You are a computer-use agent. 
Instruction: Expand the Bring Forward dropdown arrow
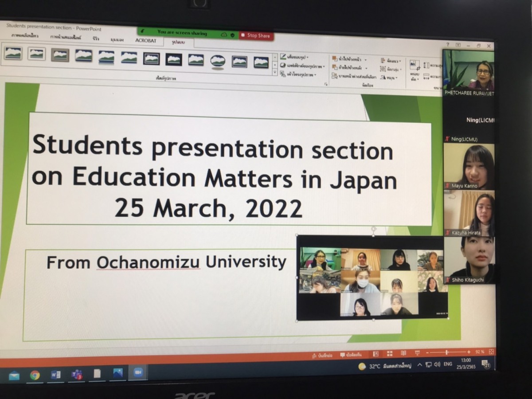tap(366, 59)
